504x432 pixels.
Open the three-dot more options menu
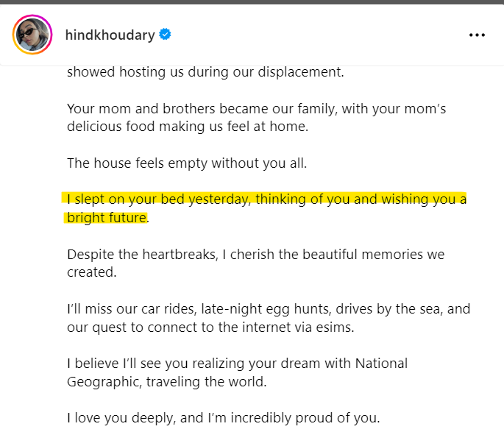(x=477, y=35)
